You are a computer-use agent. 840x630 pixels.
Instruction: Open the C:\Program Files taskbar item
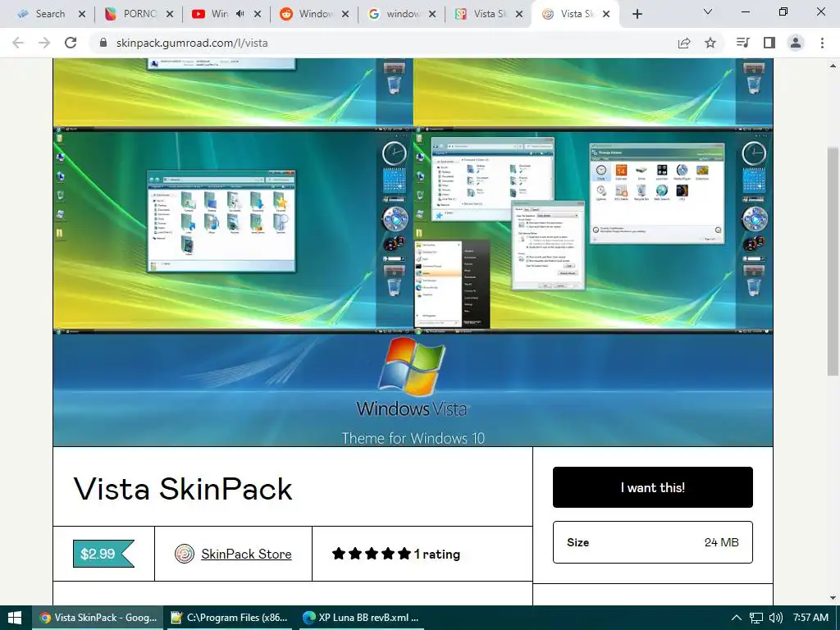click(229, 618)
